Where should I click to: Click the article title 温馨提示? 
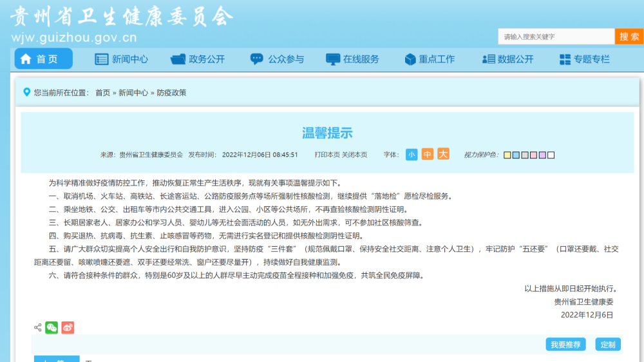pyautogui.click(x=327, y=133)
